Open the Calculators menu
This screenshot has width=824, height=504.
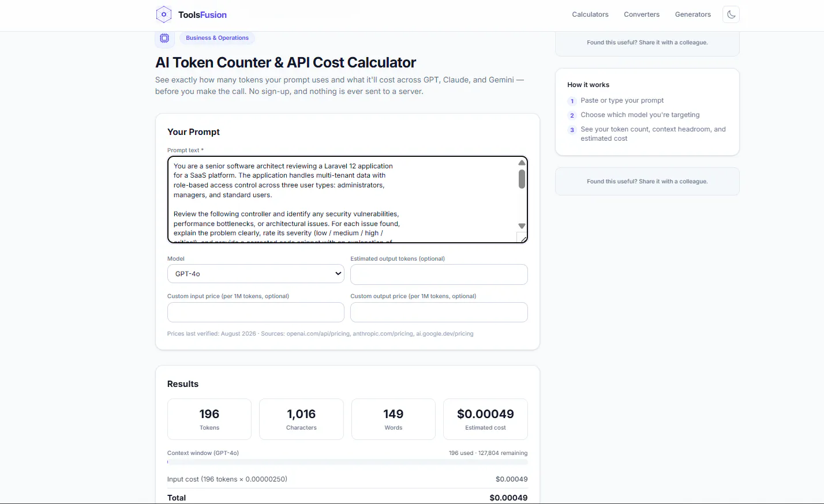coord(590,14)
